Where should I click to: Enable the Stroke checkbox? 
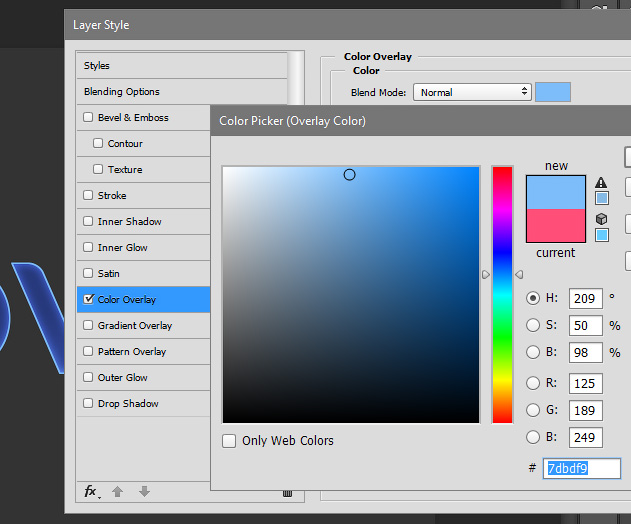(x=88, y=195)
